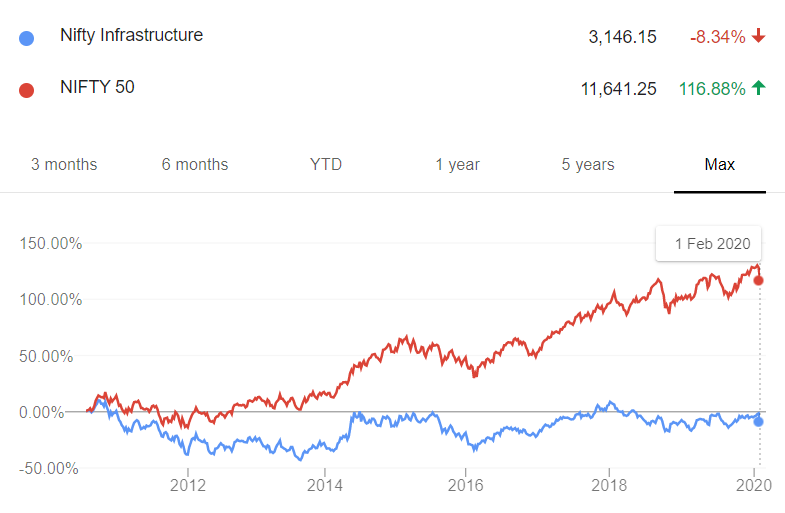Click the -8.34% change percentage
The width and height of the screenshot is (785, 513).
[717, 37]
